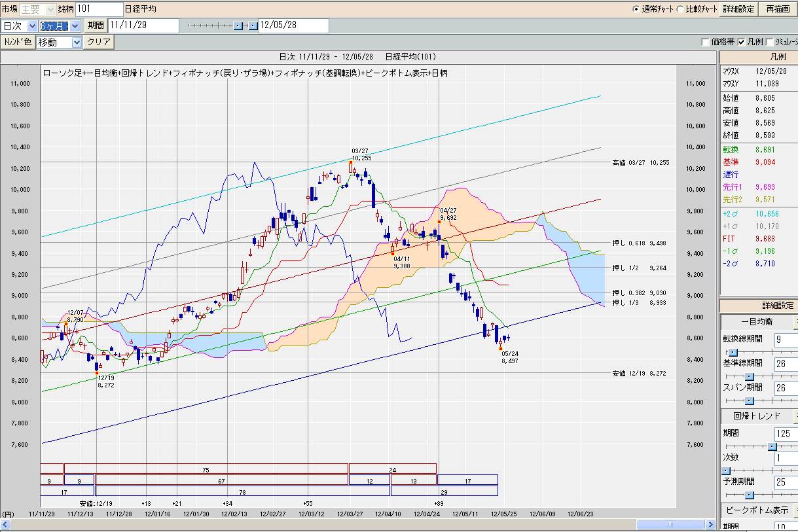The height and width of the screenshot is (532, 798).
Task: Click the 期間 button
Action: [x=96, y=26]
